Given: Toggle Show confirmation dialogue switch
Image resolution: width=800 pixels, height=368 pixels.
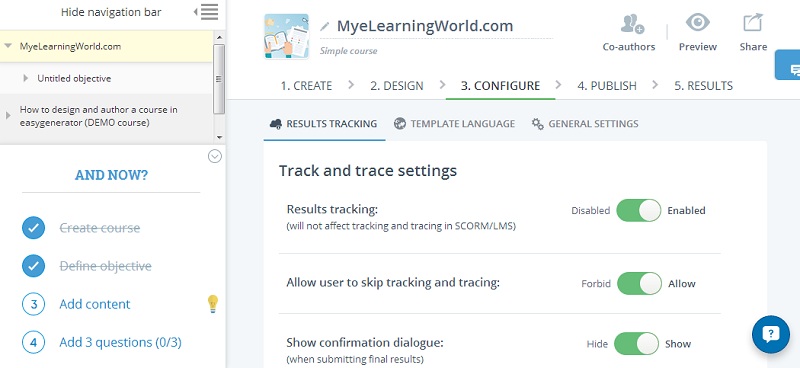Looking at the screenshot, I should click(636, 344).
